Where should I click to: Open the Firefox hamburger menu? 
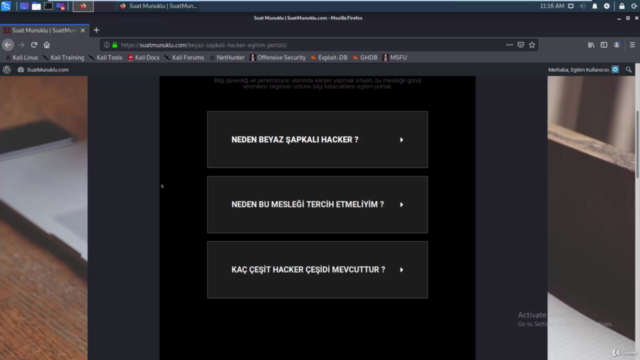pyautogui.click(x=632, y=45)
